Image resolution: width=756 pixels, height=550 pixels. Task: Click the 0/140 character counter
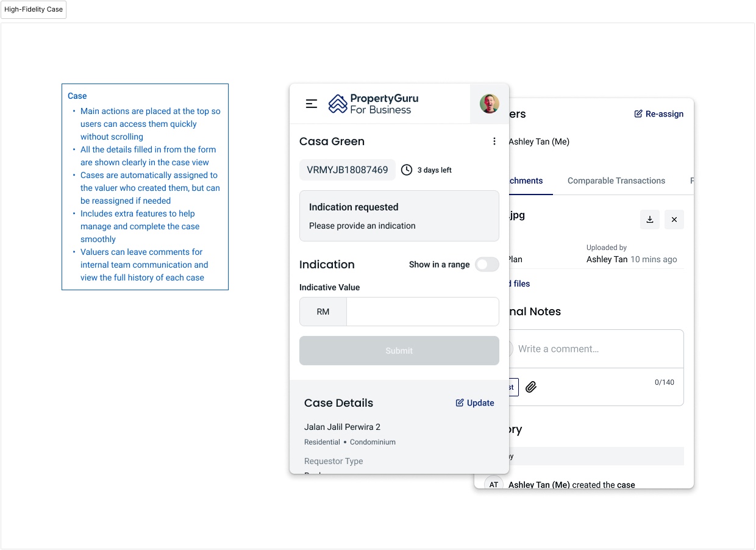coord(665,382)
